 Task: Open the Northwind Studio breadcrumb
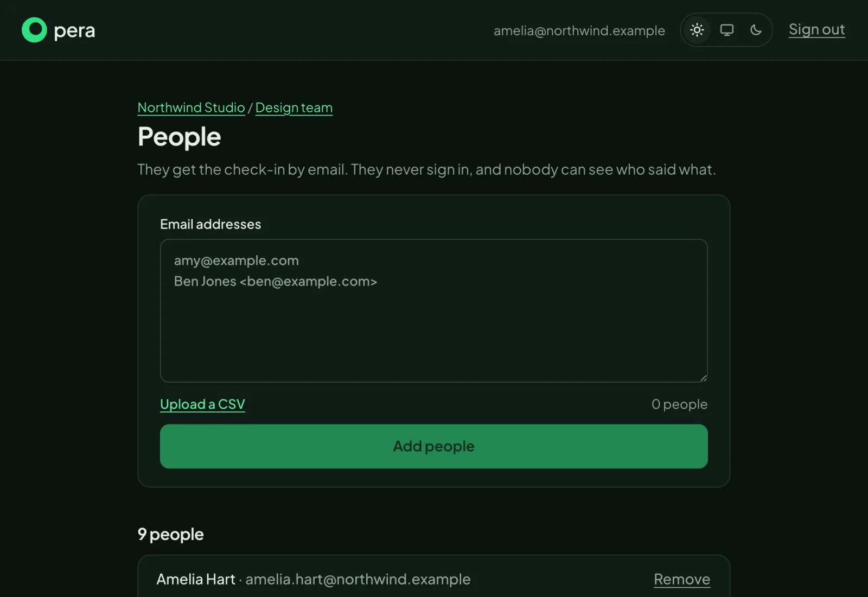coord(191,107)
